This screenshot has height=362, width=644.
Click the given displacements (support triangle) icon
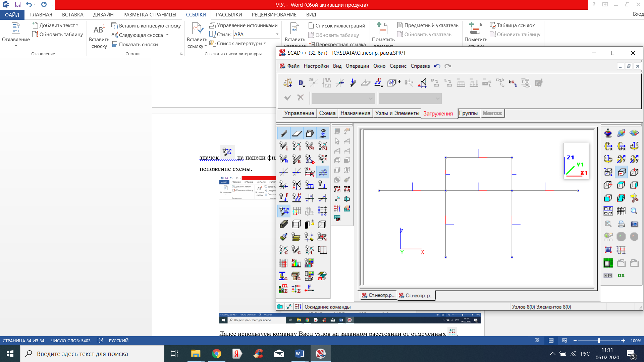(422, 83)
